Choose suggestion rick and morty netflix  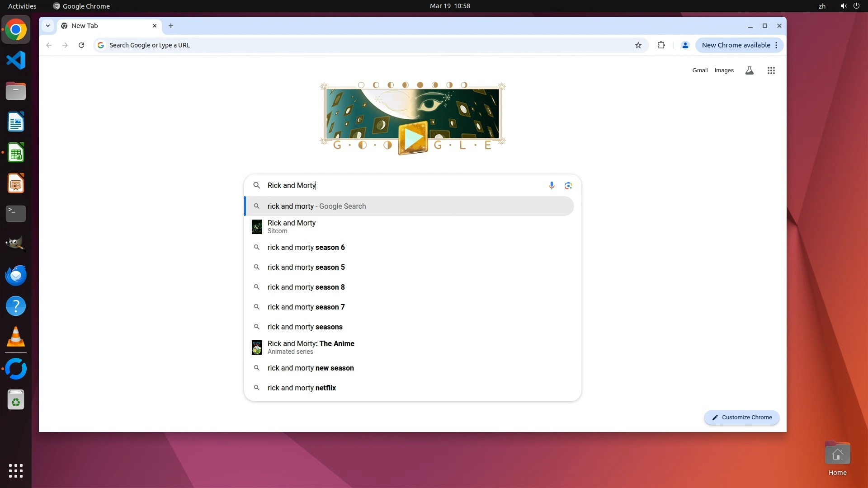(x=302, y=388)
